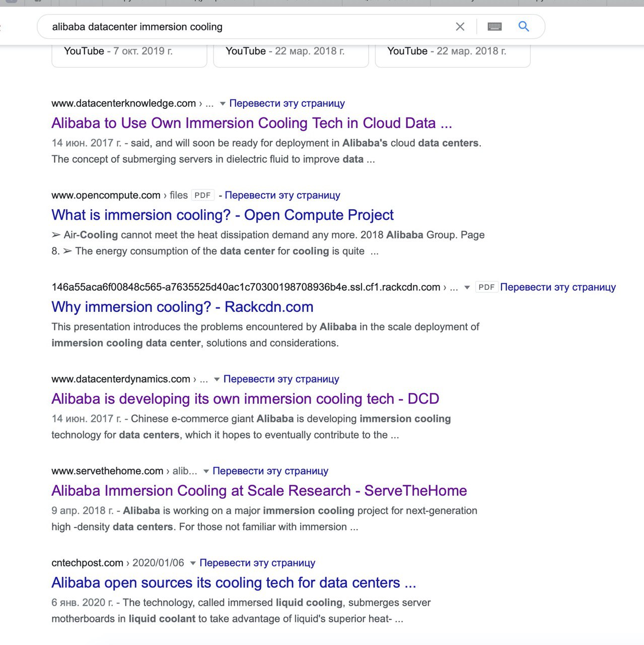This screenshot has height=645, width=644.
Task: Click the '6 янв. 2020 г.' date text
Action: tap(83, 602)
